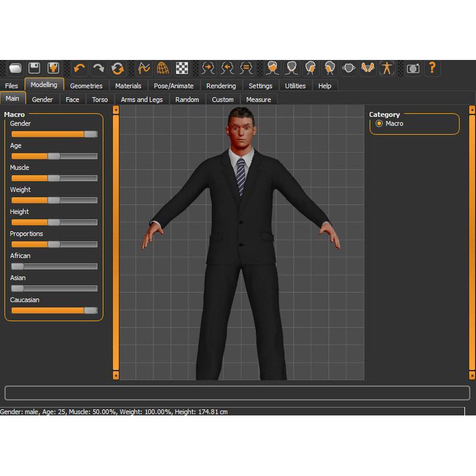The image size is (476, 476).
Task: Click the Redo arrow icon
Action: 98,68
